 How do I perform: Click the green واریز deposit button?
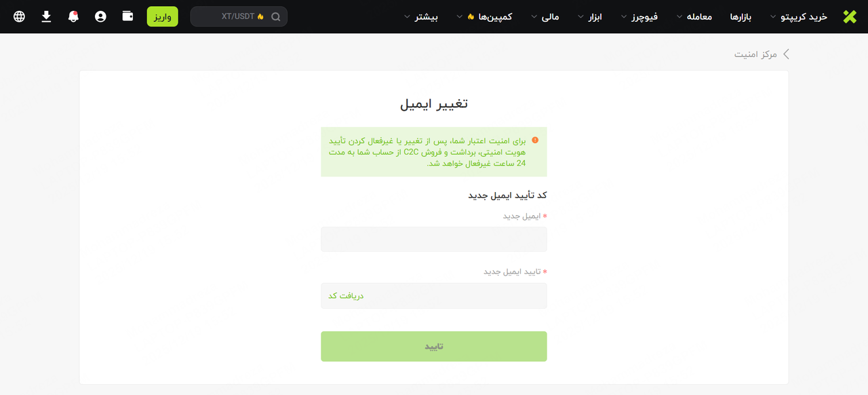162,16
